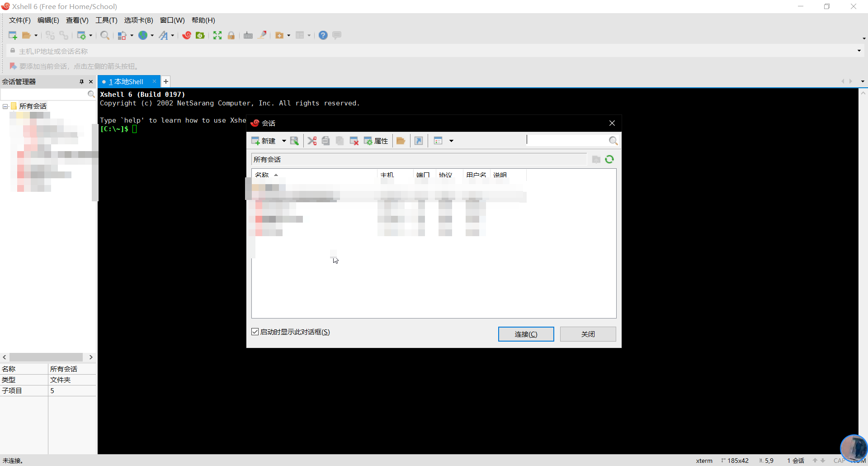Click the keyboard key mapping icon
Viewport: 868px width, 466px height.
(x=248, y=35)
